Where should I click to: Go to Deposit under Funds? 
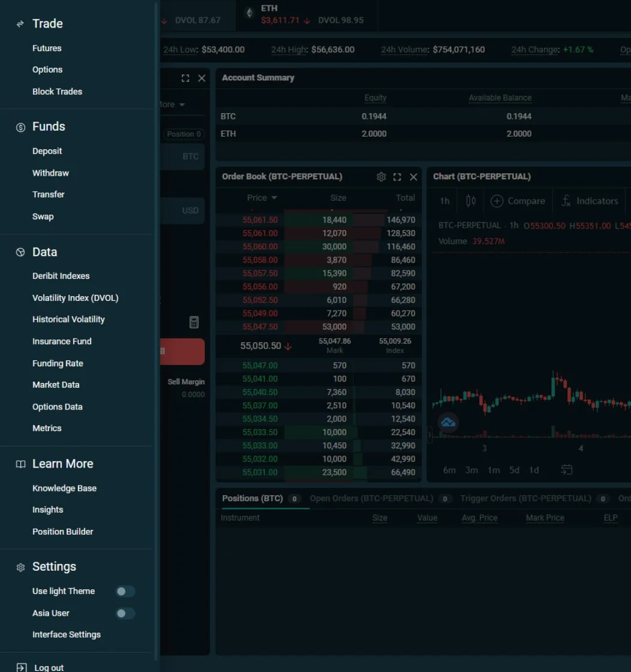pyautogui.click(x=47, y=151)
